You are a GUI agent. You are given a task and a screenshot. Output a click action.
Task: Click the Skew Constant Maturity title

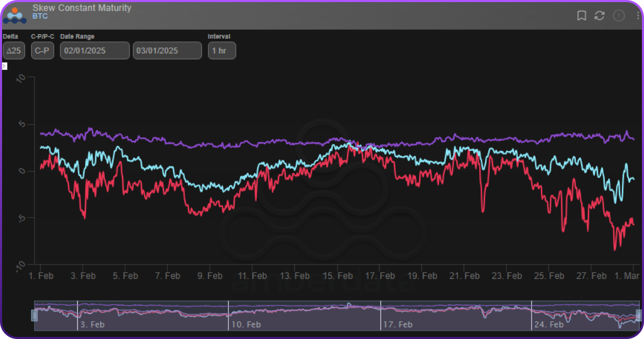82,8
